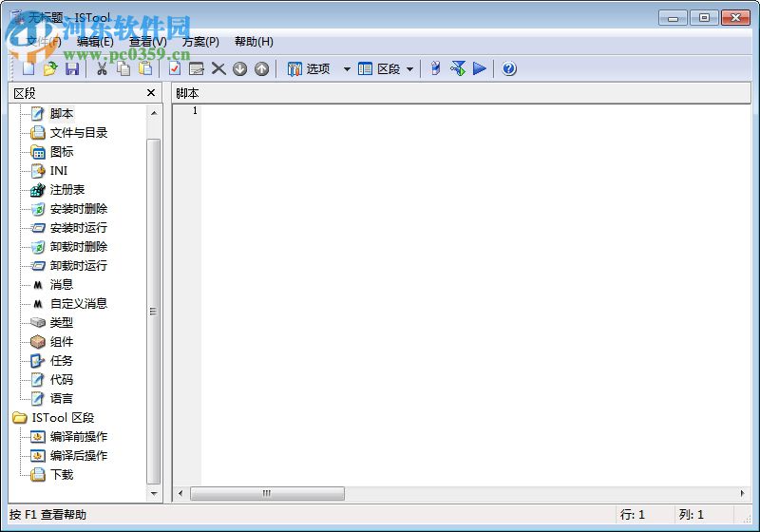This screenshot has width=760, height=532.
Task: Select 语言 tree item
Action: click(62, 398)
